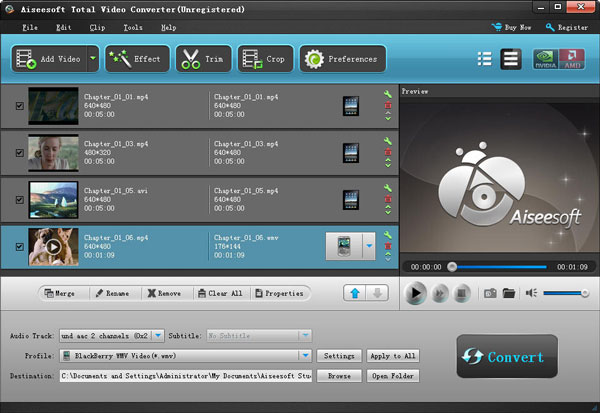The height and width of the screenshot is (413, 600).
Task: Select the Crop tool
Action: (x=265, y=59)
